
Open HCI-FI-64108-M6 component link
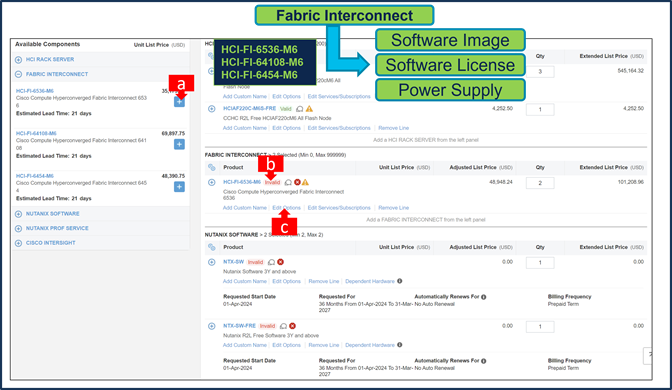point(36,133)
